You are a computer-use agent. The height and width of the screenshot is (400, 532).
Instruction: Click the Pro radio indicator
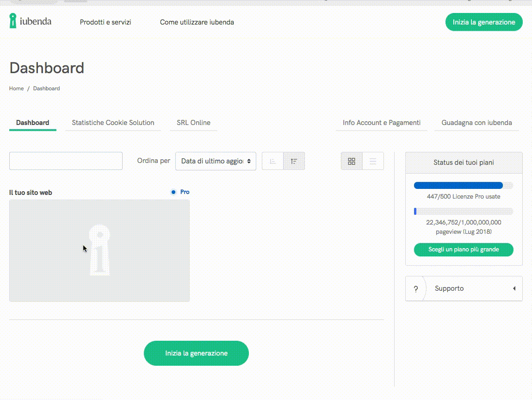point(173,192)
